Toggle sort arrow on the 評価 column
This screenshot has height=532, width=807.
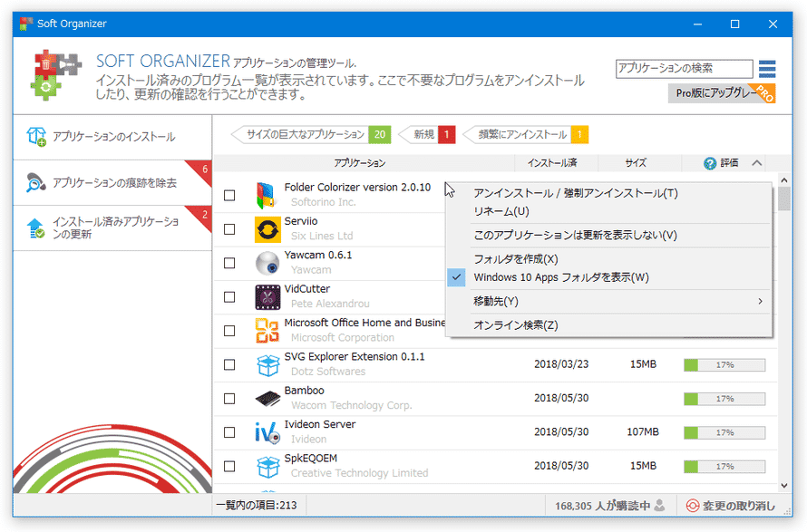tap(756, 163)
